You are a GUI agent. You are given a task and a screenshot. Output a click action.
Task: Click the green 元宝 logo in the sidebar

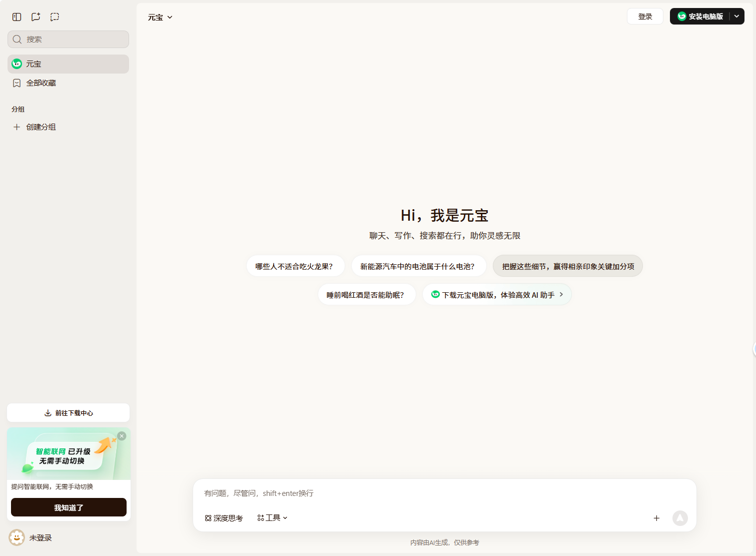(17, 64)
